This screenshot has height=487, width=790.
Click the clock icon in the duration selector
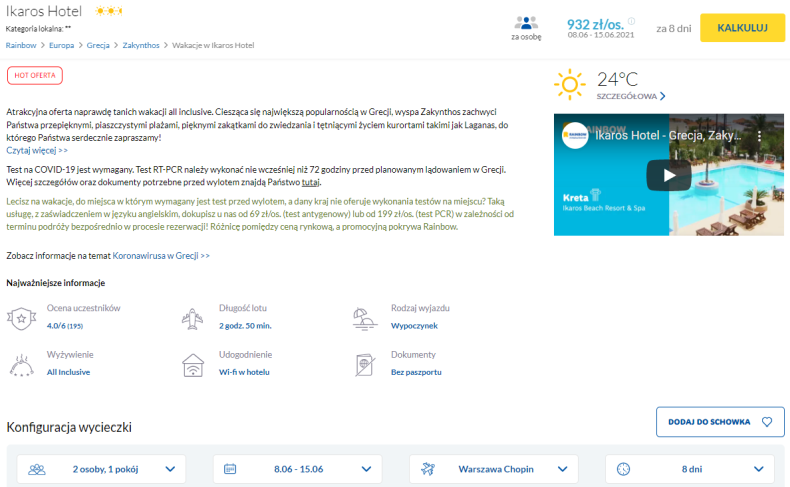[x=623, y=469]
